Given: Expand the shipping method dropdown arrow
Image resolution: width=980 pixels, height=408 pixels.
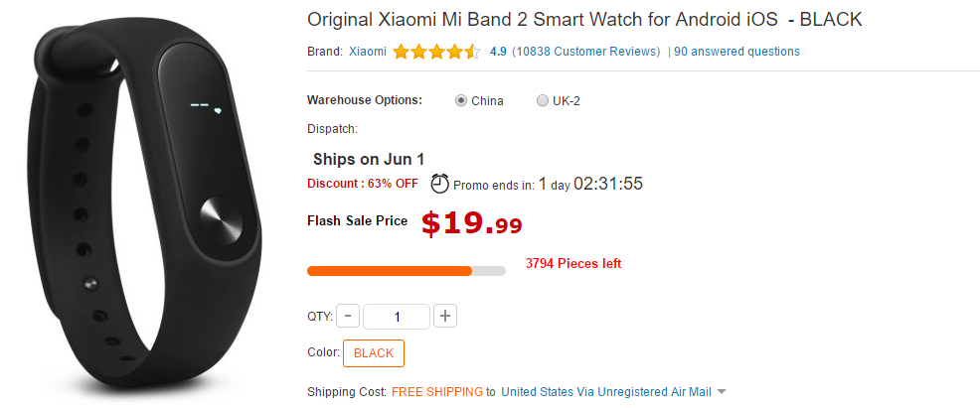Looking at the screenshot, I should 722,392.
